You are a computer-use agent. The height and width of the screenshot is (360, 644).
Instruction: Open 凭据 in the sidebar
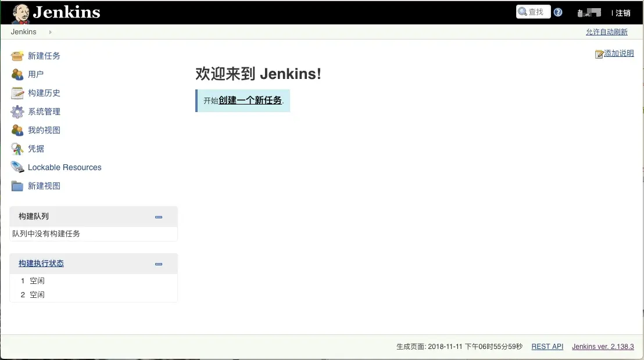pos(35,149)
